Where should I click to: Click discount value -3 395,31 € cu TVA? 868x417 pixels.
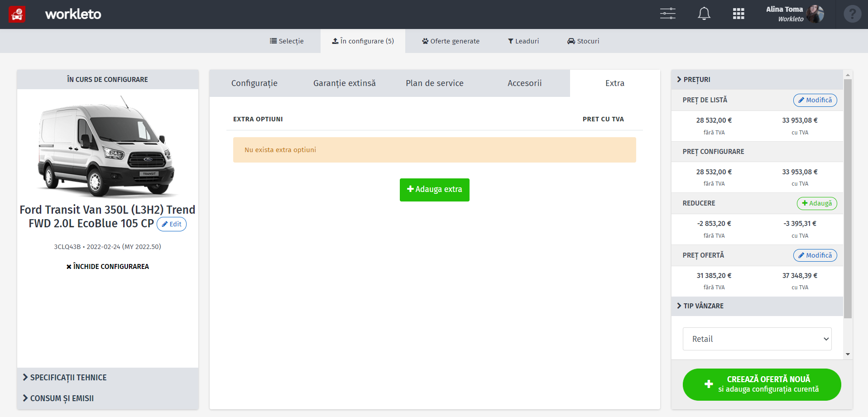click(800, 224)
